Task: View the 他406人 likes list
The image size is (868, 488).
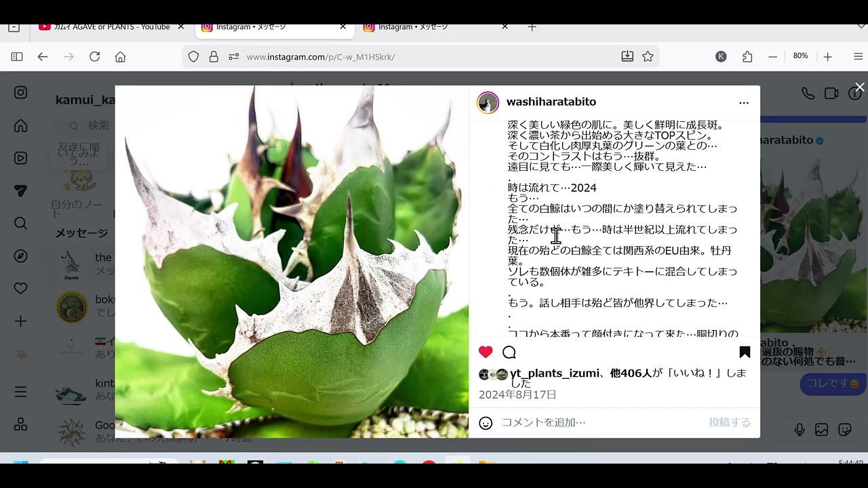Action: (x=631, y=373)
